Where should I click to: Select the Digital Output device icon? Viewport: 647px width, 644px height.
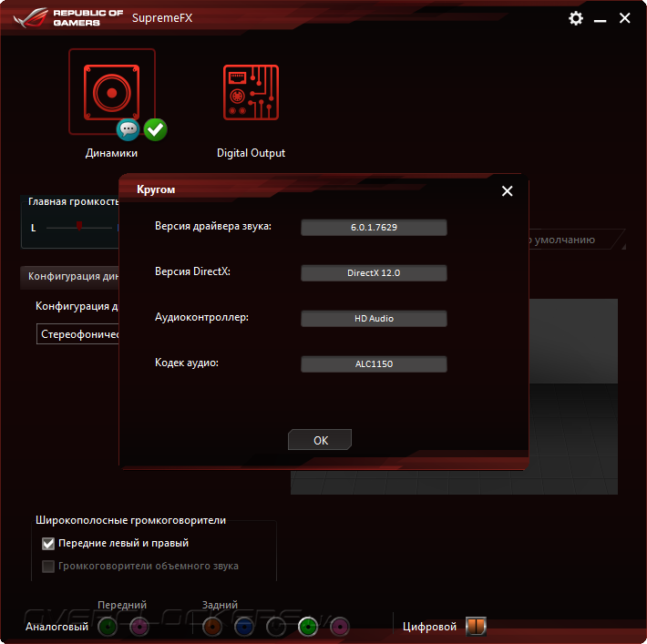click(x=251, y=92)
